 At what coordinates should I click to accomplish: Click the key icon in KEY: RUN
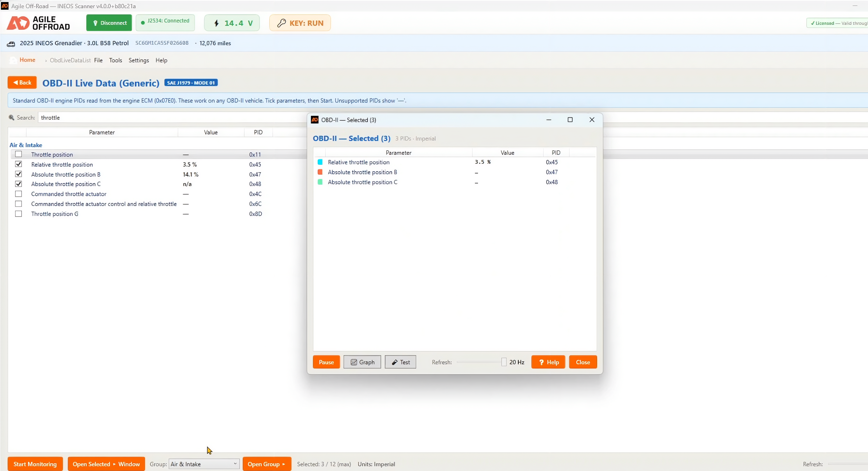(281, 23)
